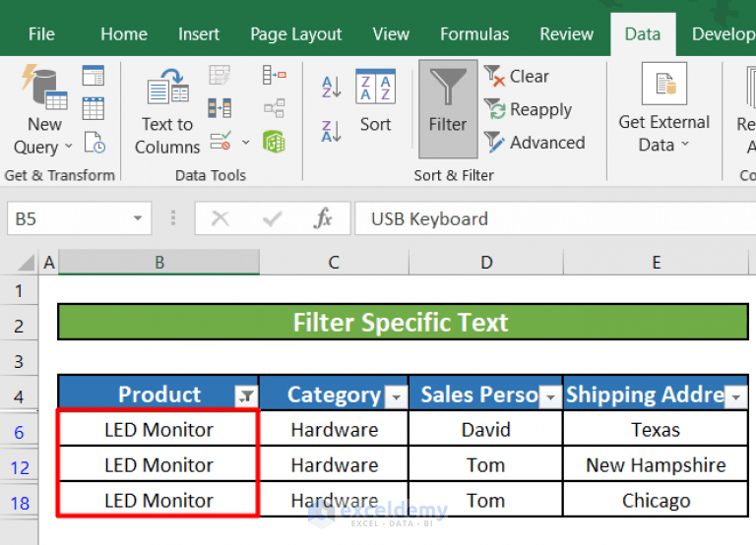Select the Data ribbon tab
Image resolution: width=756 pixels, height=545 pixels.
643,34
